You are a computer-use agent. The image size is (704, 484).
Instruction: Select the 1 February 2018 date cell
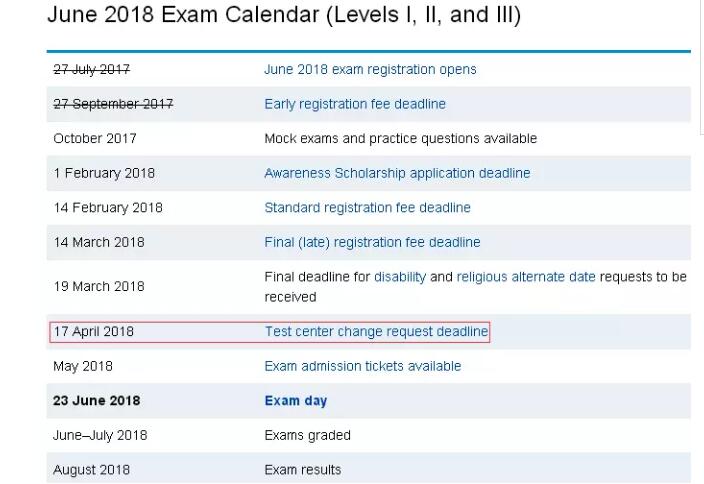tap(104, 173)
